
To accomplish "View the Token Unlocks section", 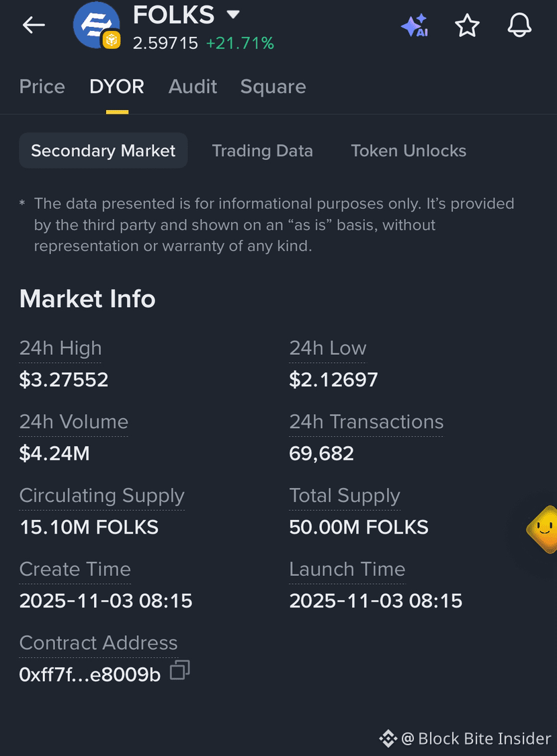I will 409,151.
